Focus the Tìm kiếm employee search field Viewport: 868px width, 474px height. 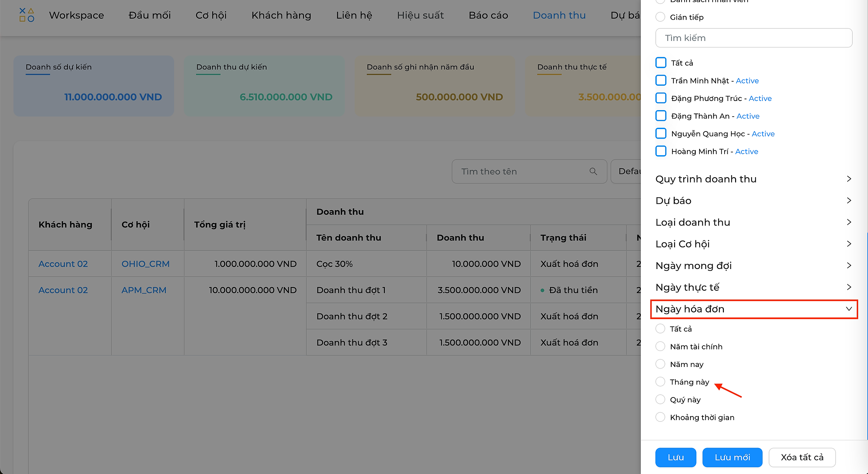click(754, 38)
